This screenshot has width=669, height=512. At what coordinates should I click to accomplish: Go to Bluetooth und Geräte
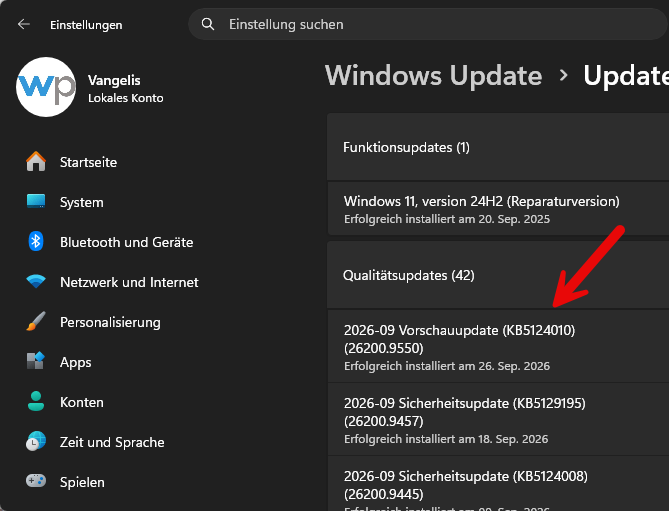pos(126,242)
